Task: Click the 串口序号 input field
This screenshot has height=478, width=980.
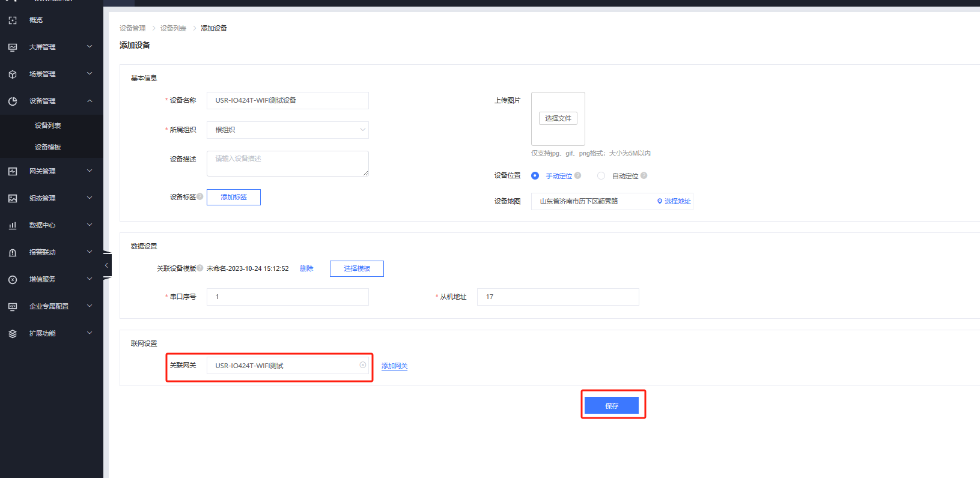Action: (x=288, y=297)
